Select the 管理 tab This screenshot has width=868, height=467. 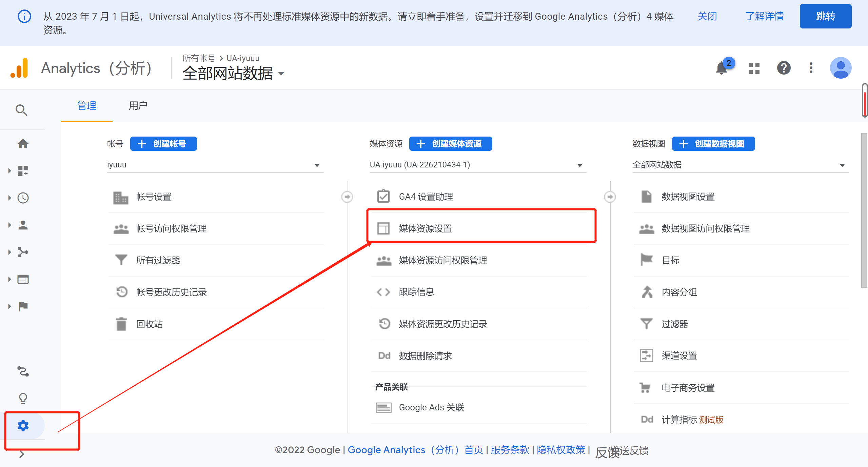(x=86, y=105)
